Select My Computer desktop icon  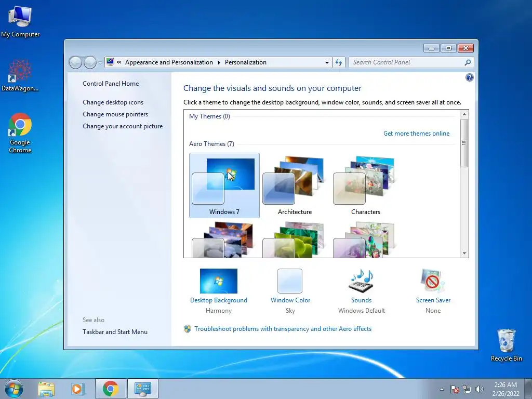click(x=20, y=22)
